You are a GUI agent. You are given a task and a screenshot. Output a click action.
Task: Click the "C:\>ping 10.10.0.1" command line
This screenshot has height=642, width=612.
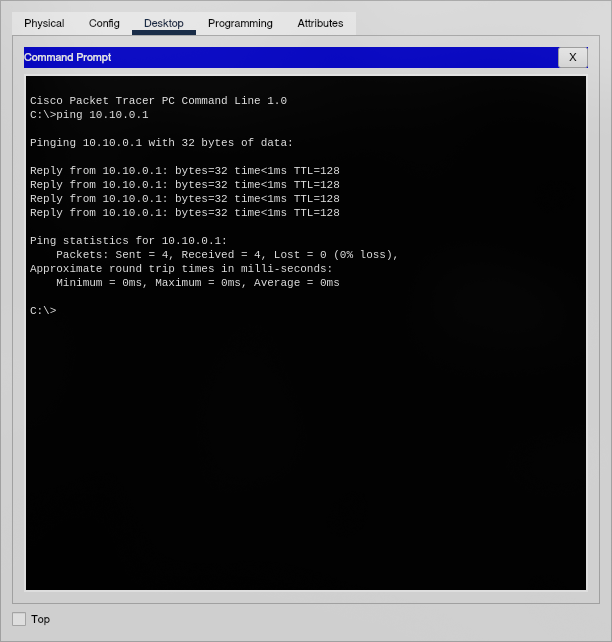coord(89,115)
